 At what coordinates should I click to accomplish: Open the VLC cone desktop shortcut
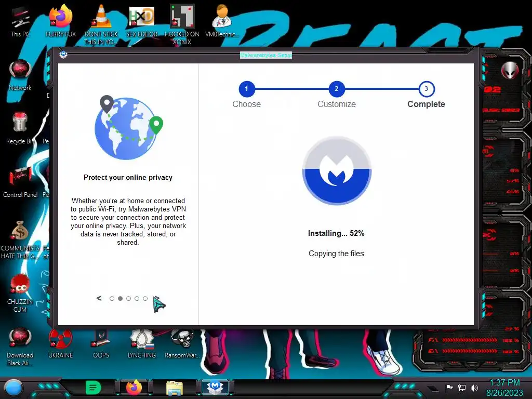coord(101,24)
